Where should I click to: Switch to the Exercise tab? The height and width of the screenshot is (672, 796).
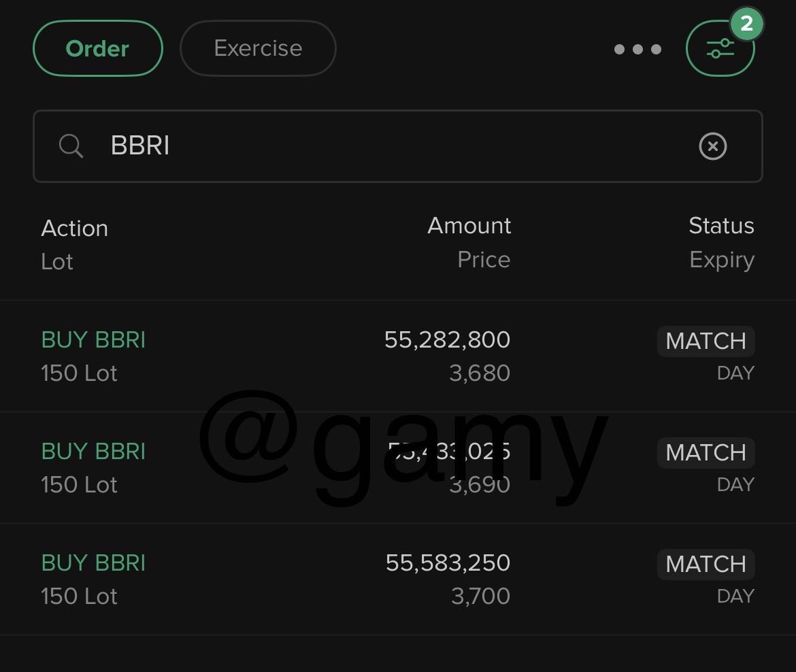pyautogui.click(x=258, y=48)
